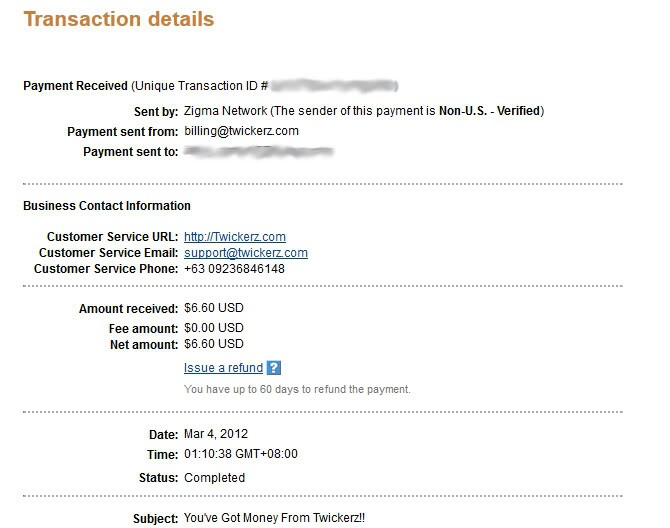The height and width of the screenshot is (528, 670).
Task: Click the help icon beside Issue a refund
Action: 273,368
